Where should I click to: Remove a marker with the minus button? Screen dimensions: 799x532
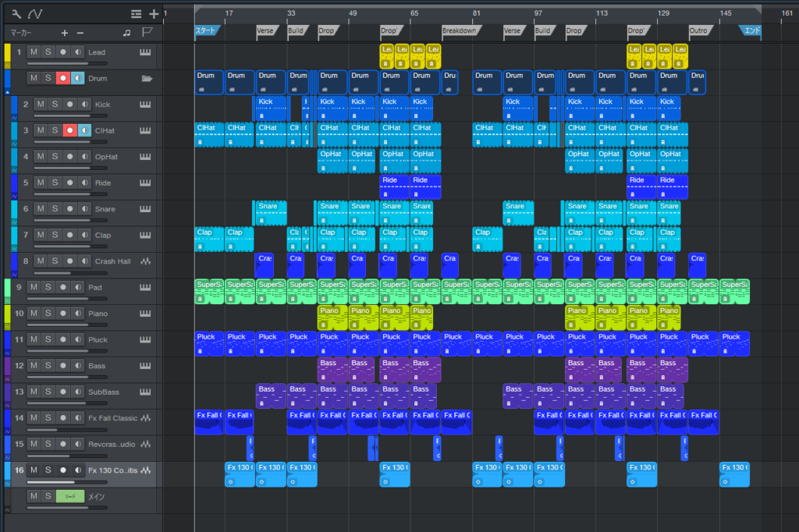pos(80,33)
